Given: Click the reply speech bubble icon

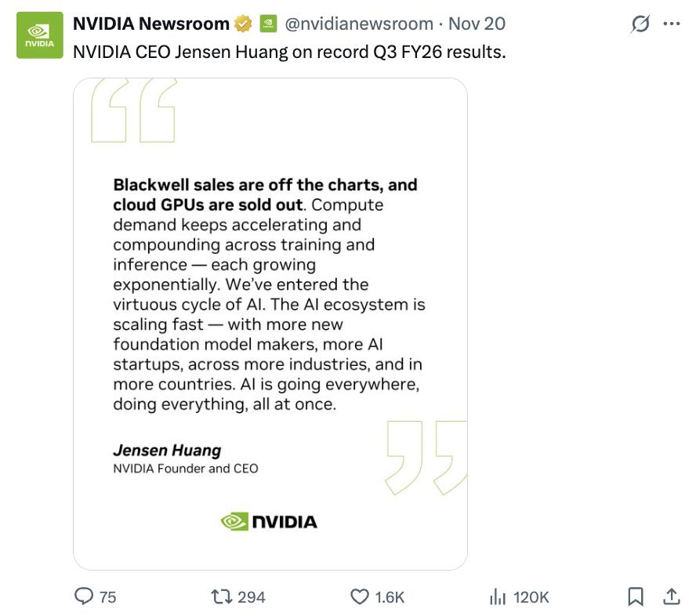Looking at the screenshot, I should (84, 597).
